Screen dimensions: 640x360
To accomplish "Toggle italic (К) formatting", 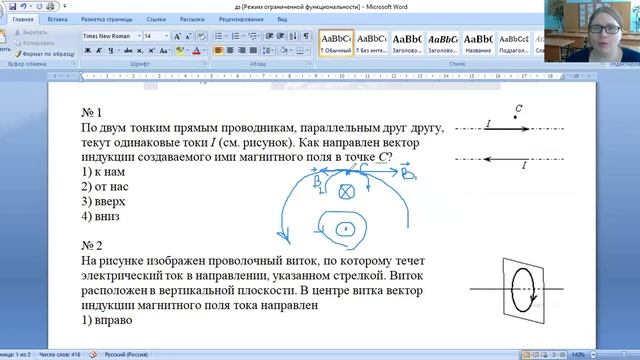I will click(x=99, y=51).
